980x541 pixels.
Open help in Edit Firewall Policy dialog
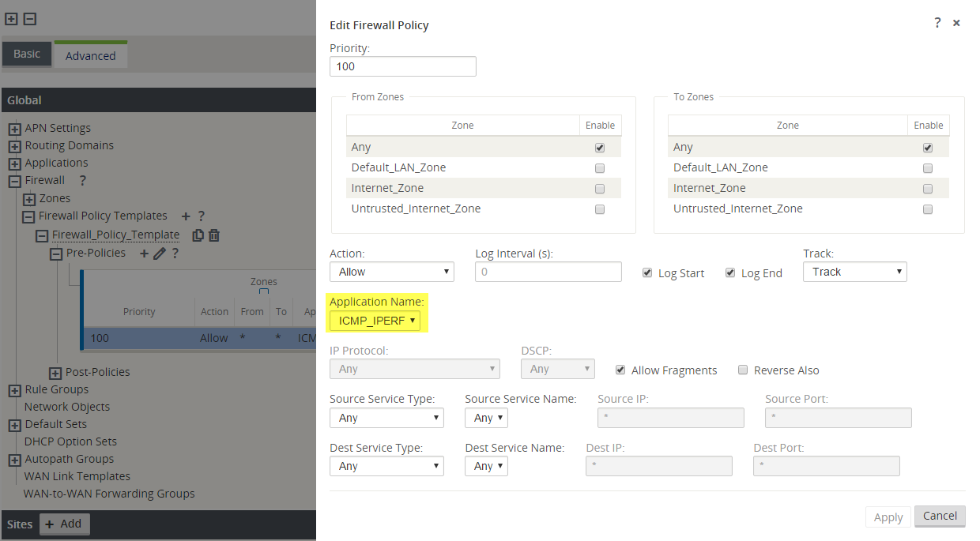(937, 23)
